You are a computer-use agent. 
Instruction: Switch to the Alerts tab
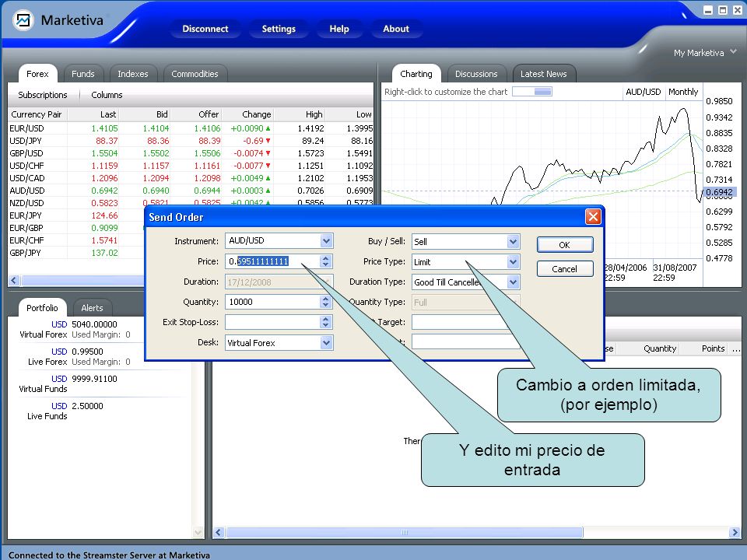tap(92, 308)
